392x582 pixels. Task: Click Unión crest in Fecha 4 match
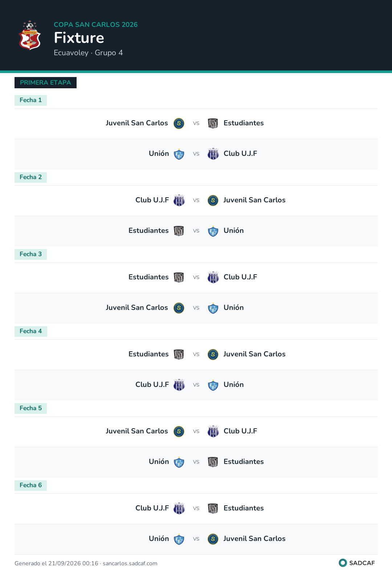(213, 385)
